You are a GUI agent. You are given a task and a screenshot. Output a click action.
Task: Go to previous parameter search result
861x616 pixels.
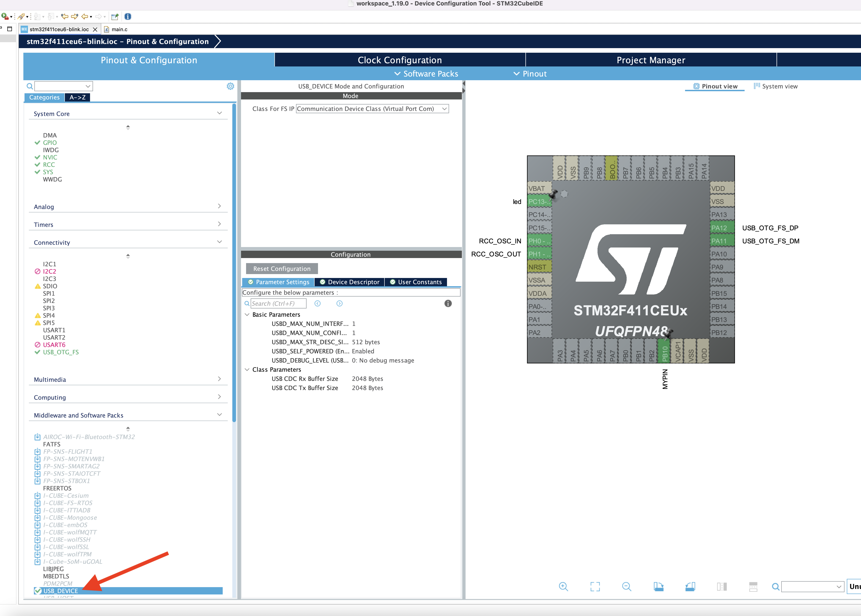318,303
